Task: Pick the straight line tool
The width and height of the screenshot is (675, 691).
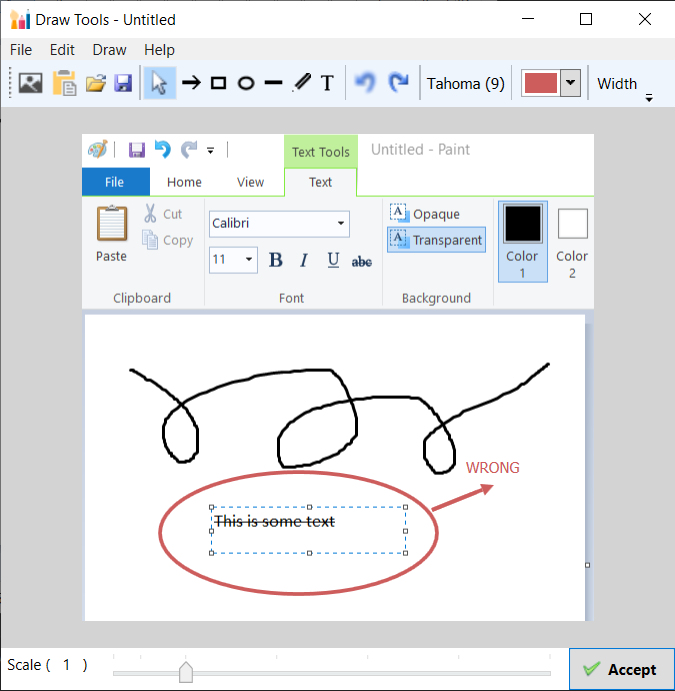Action: coord(273,84)
